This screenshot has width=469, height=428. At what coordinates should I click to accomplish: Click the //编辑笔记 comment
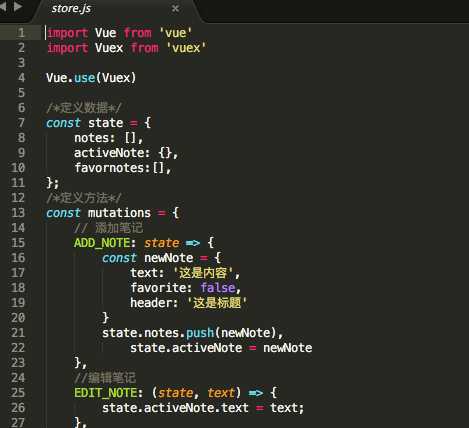tap(105, 378)
